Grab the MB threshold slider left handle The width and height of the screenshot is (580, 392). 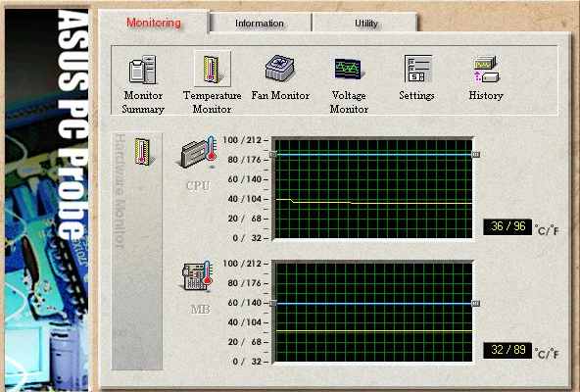273,304
